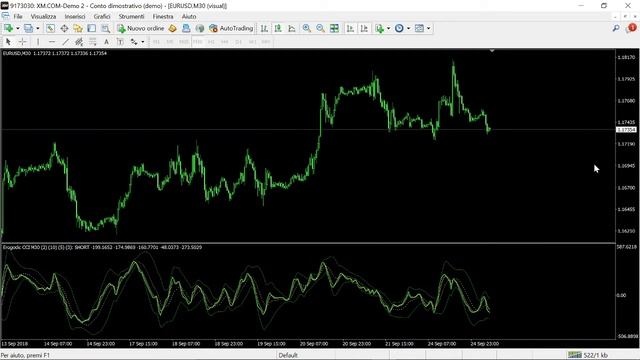Screen dimensions: 640x360
Task: Open the File menu
Action: [18, 16]
